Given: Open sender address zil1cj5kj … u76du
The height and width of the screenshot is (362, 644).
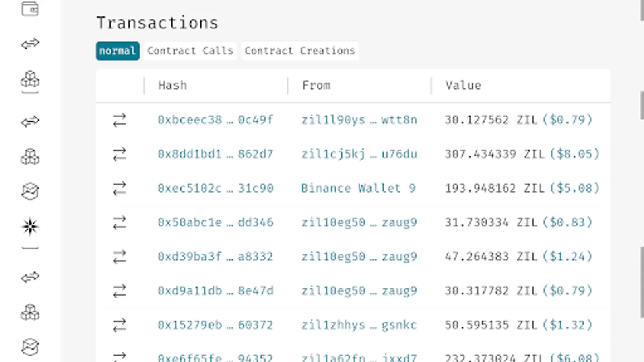Looking at the screenshot, I should pyautogui.click(x=359, y=154).
